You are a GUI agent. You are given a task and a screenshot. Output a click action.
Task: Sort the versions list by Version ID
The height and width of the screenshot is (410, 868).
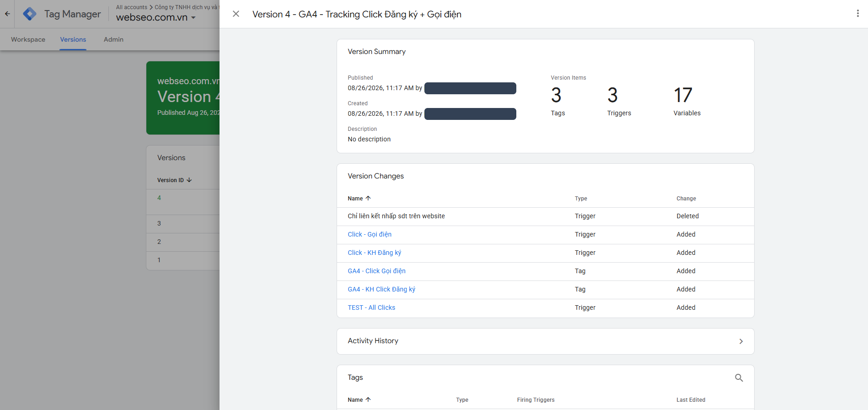[174, 180]
